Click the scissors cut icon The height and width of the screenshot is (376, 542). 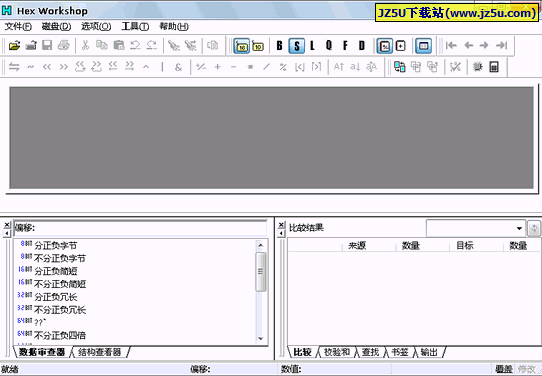click(x=85, y=45)
